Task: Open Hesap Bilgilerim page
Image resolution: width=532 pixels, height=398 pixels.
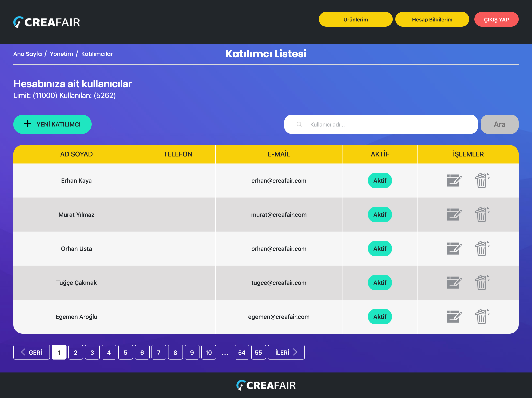Action: pos(432,19)
